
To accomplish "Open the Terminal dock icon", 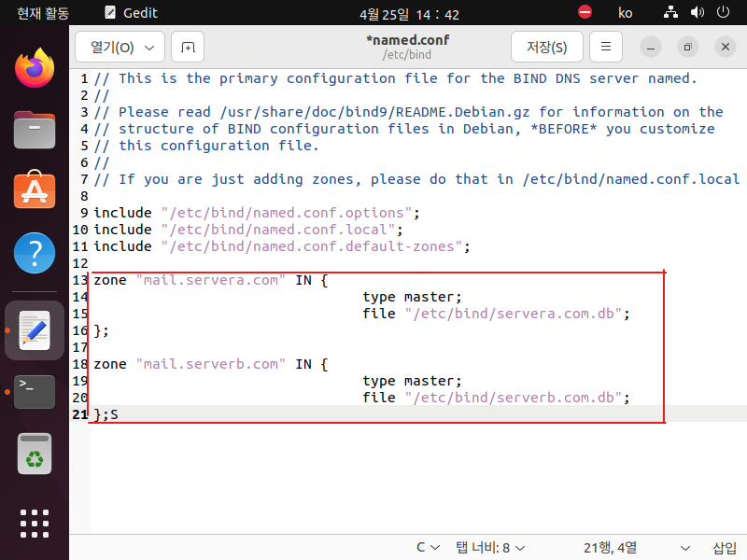I will [35, 392].
